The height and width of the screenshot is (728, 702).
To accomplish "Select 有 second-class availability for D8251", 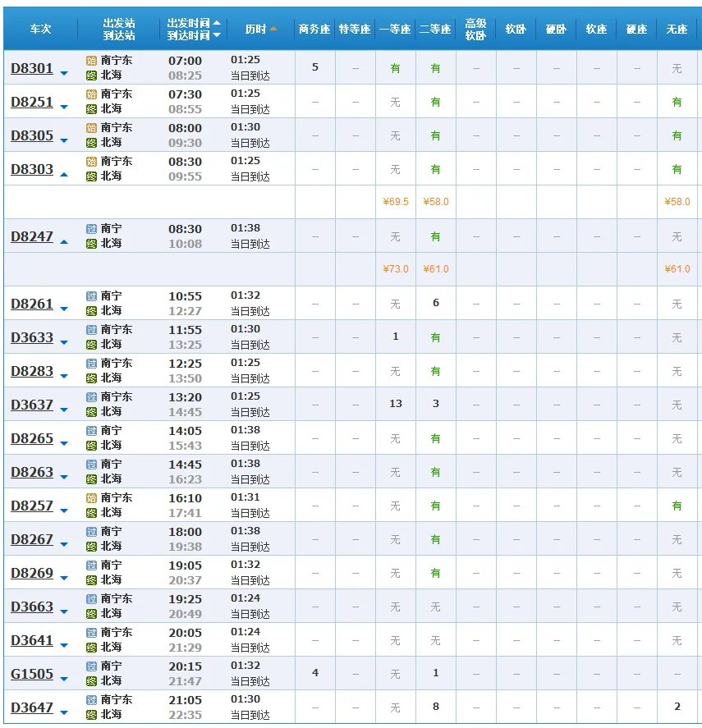I will pyautogui.click(x=435, y=101).
